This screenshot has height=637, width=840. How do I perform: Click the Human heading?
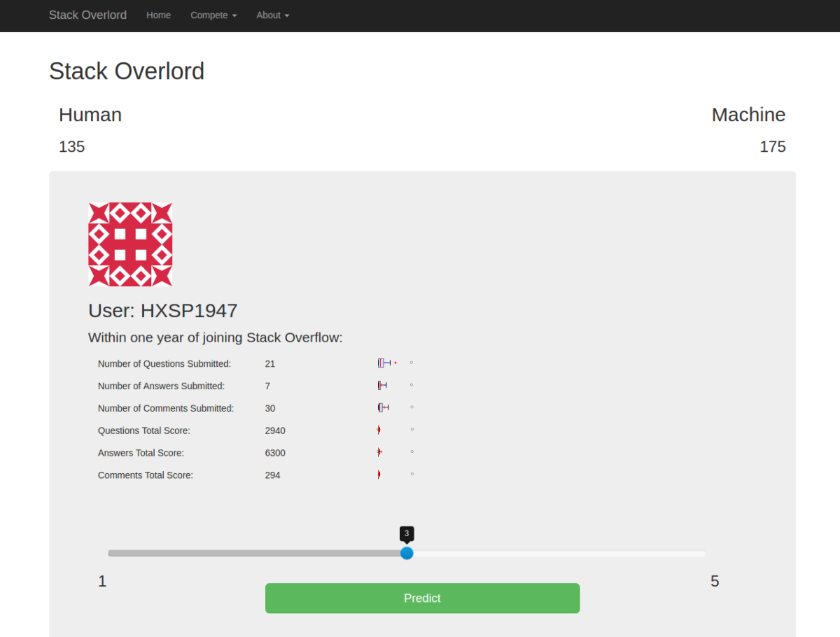(90, 115)
